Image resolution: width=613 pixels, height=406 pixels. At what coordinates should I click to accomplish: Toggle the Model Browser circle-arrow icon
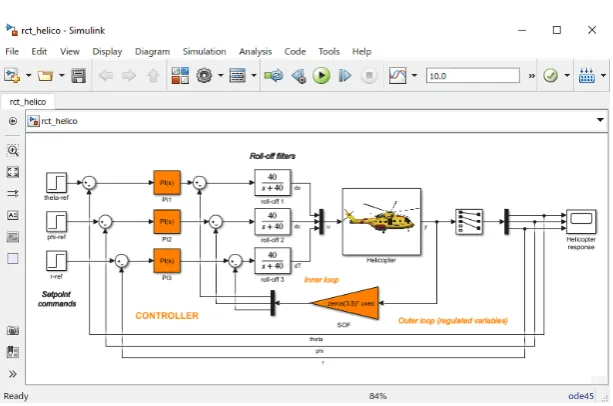tap(13, 121)
